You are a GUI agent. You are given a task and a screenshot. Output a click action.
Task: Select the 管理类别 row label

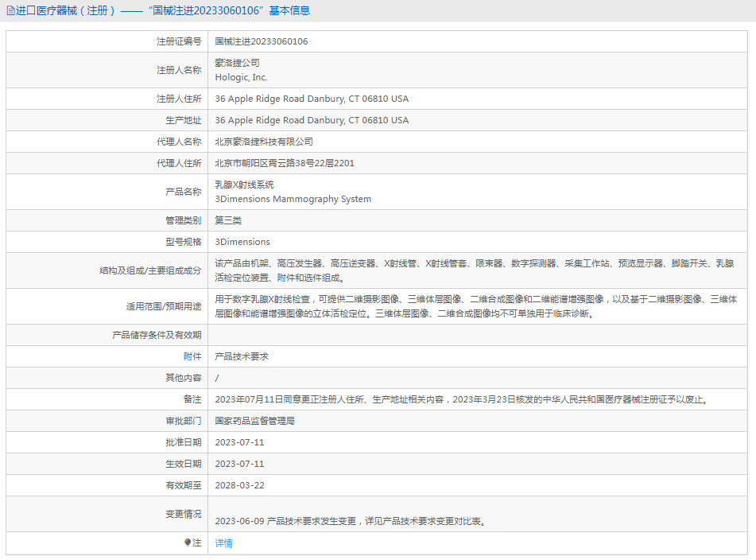tap(183, 220)
